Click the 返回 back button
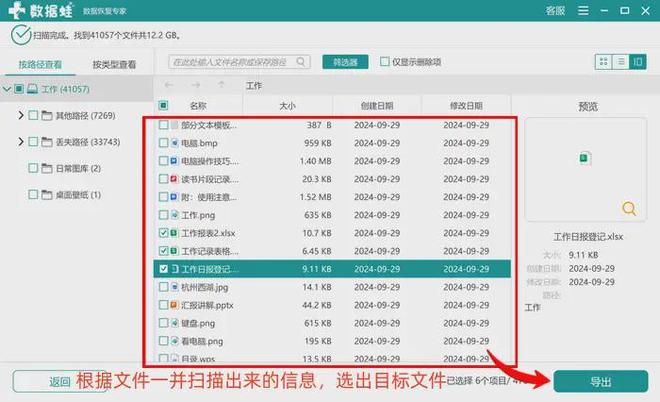This screenshot has width=660, height=402. point(60,381)
